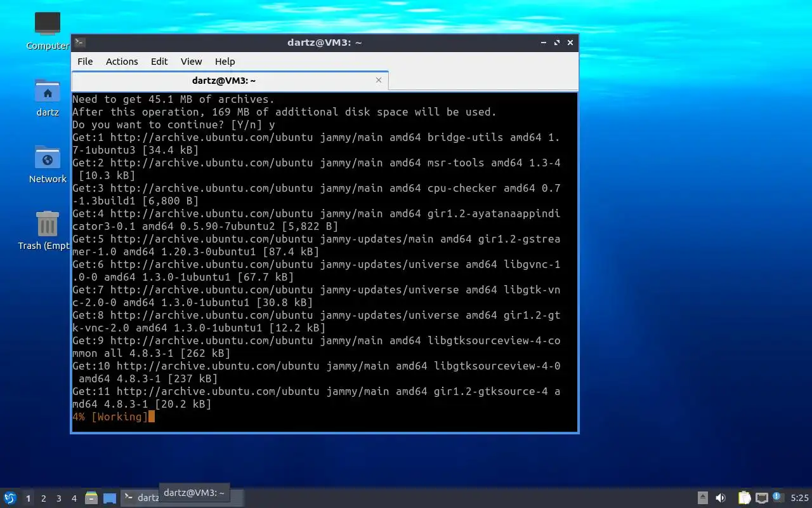812x508 pixels.
Task: Open the update notifier tray icon
Action: 778,497
